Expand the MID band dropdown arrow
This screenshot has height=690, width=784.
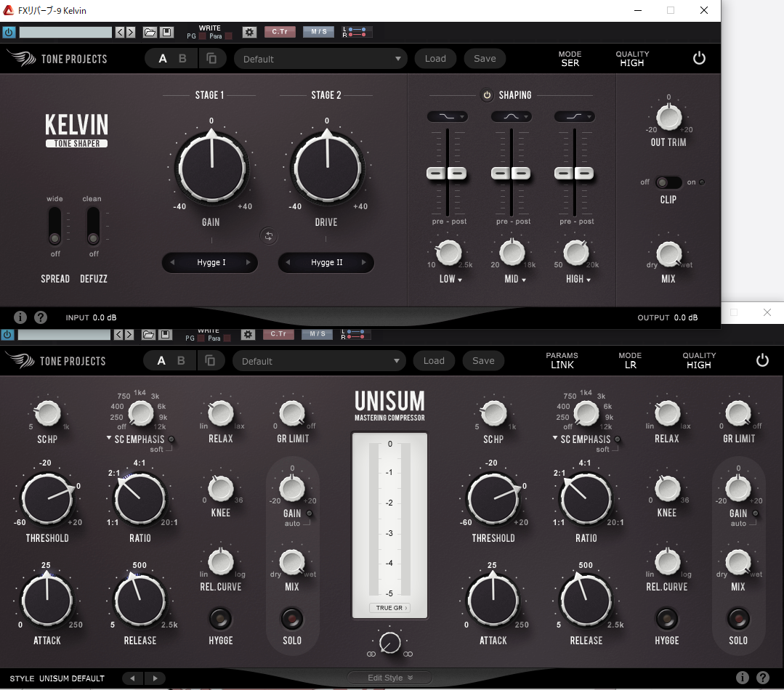[523, 280]
